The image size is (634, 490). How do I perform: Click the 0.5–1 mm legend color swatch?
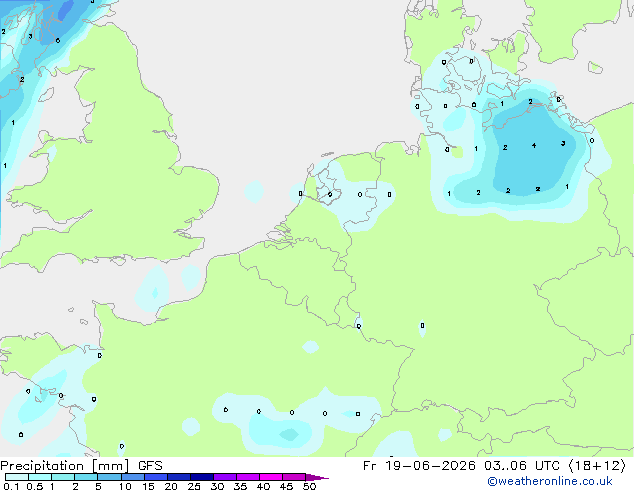(x=40, y=477)
